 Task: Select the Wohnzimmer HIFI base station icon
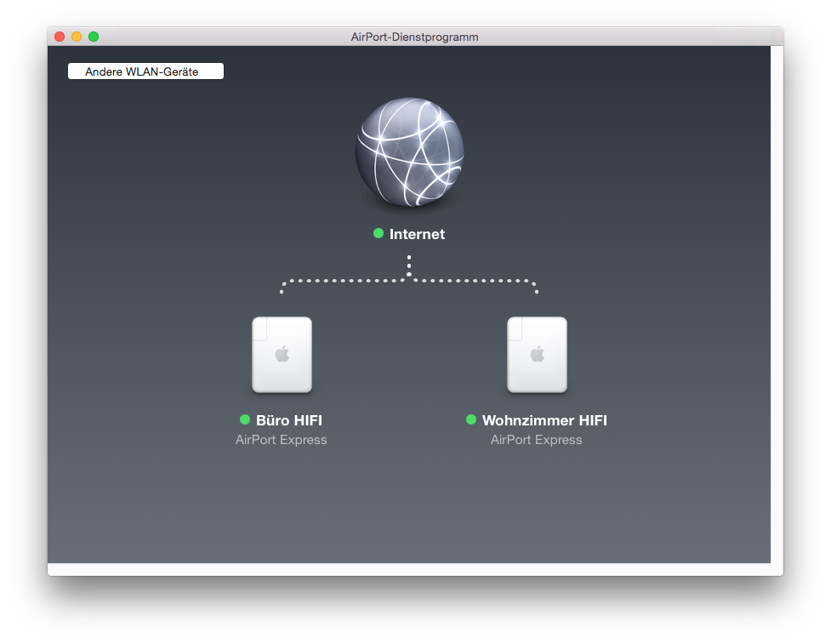click(537, 355)
